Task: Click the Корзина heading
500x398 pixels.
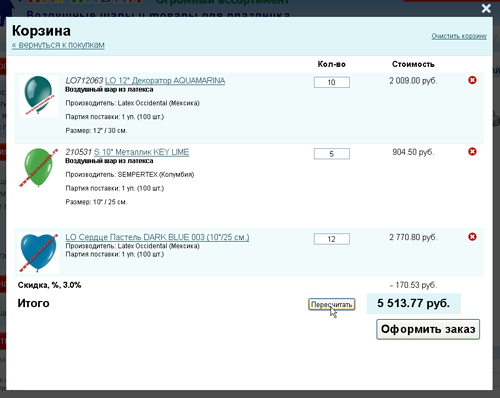Action: point(41,31)
